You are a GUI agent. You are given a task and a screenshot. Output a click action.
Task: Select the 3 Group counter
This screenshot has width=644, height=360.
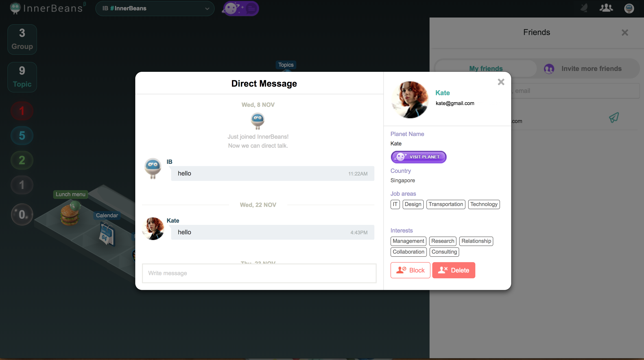click(22, 39)
